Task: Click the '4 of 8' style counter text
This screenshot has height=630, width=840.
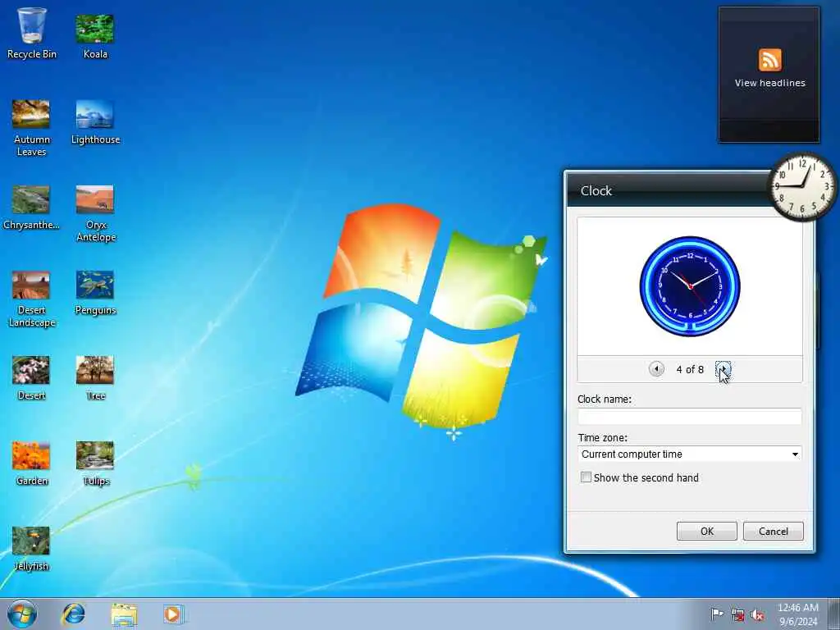Action: (690, 369)
